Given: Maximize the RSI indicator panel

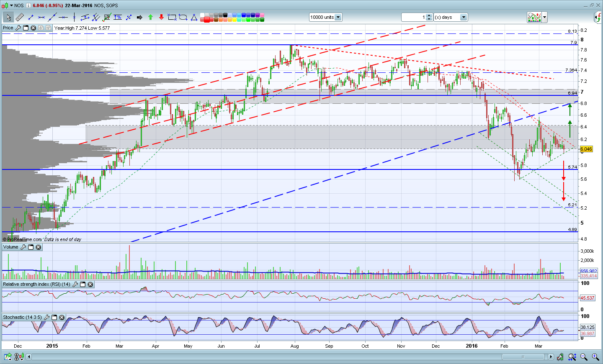Looking at the screenshot, I should (x=83, y=285).
